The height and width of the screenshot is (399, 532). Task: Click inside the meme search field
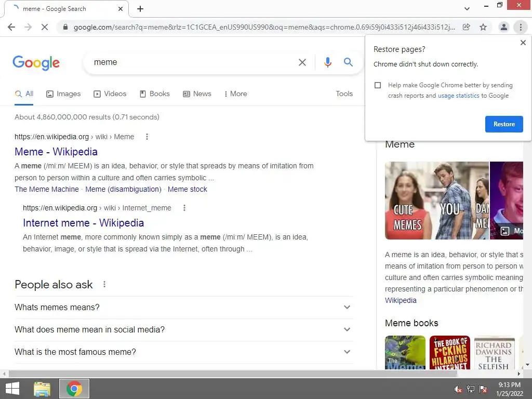click(x=193, y=62)
